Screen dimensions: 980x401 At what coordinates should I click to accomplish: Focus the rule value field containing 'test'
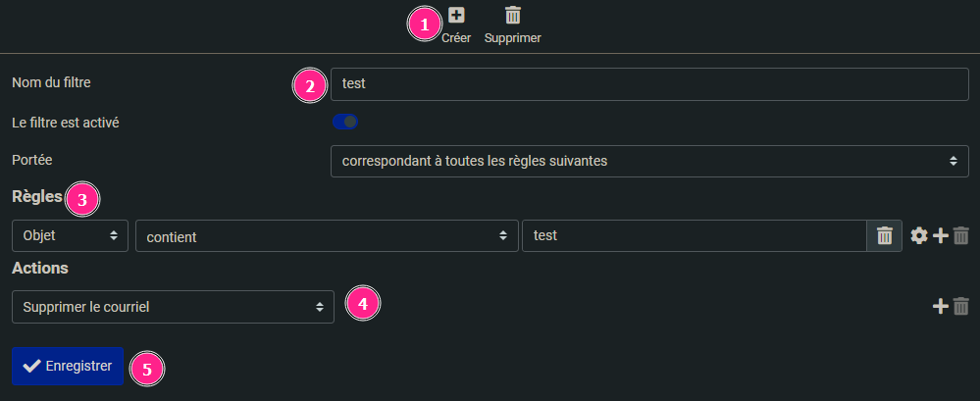694,235
